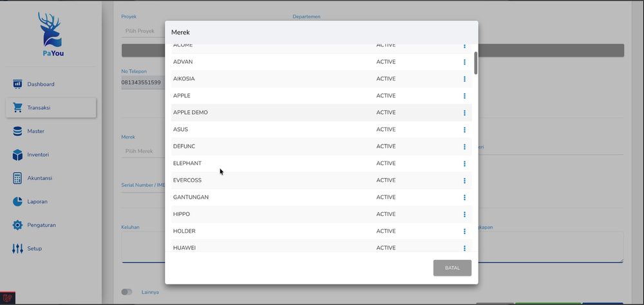Viewport: 644px width, 305px height.
Task: Select brand HIPPO in the list
Action: [x=182, y=214]
